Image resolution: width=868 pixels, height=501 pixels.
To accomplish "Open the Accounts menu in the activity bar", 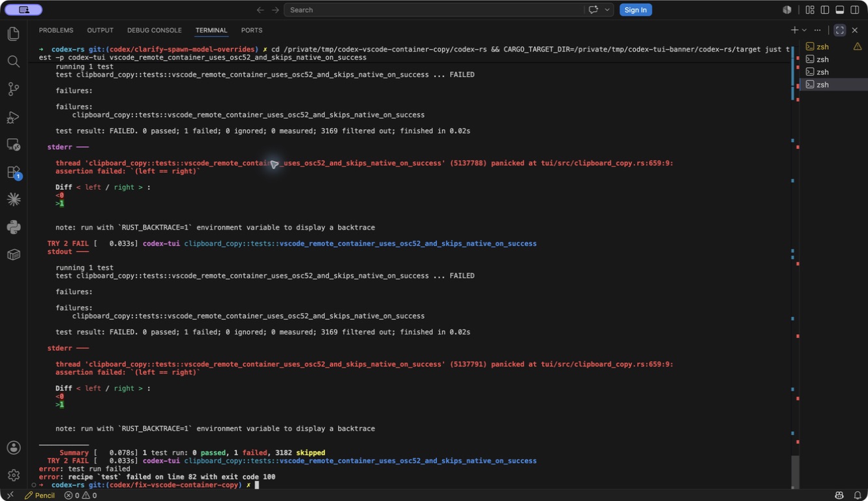I will pyautogui.click(x=13, y=448).
